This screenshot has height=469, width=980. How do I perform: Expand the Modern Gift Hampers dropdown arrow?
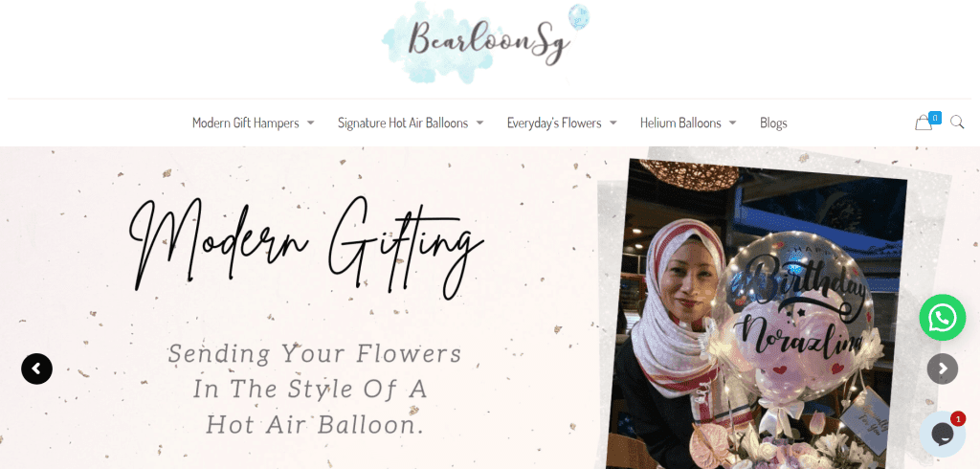[311, 123]
